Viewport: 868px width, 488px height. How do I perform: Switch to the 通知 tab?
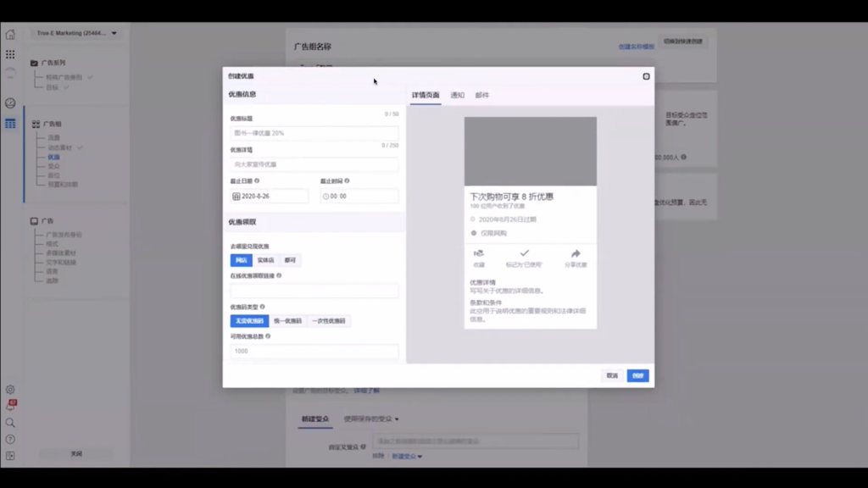click(x=457, y=94)
